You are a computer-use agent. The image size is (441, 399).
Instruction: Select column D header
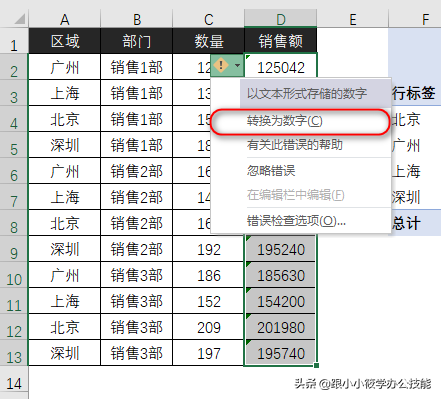[x=281, y=19]
